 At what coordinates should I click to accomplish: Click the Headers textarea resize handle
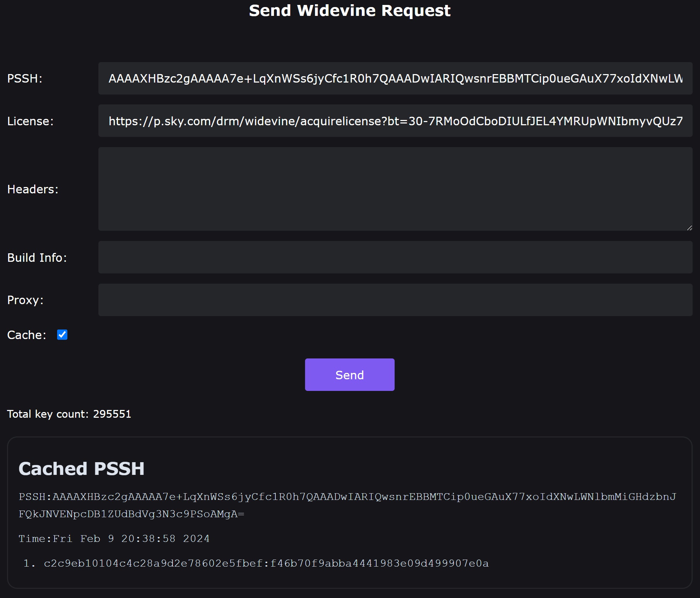(689, 228)
